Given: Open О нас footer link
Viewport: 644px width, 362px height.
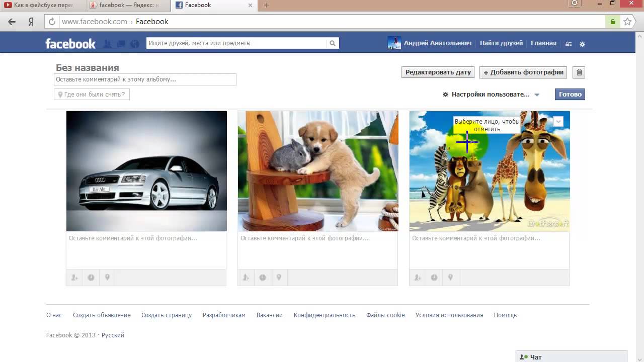Looking at the screenshot, I should pyautogui.click(x=54, y=315).
